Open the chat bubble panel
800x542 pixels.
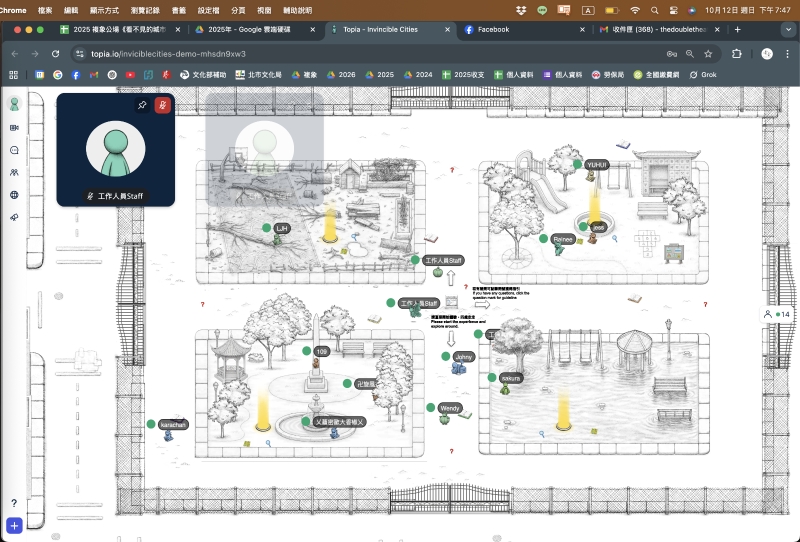tap(14, 150)
